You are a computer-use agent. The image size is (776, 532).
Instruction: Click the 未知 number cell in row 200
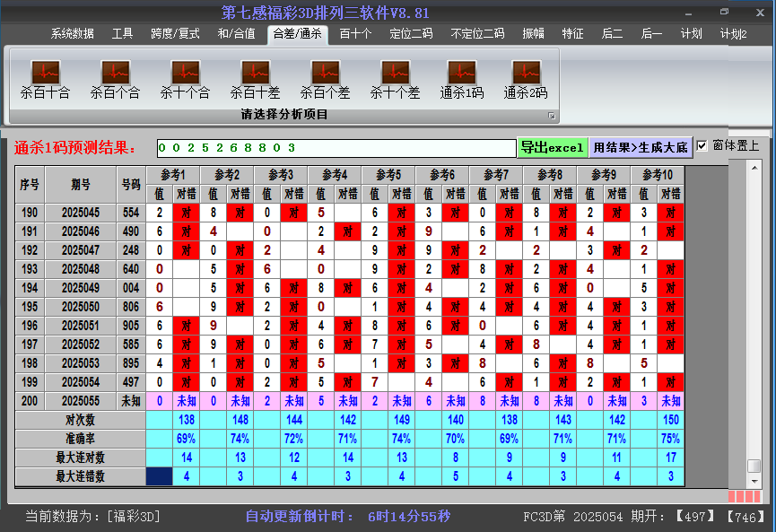coord(131,401)
